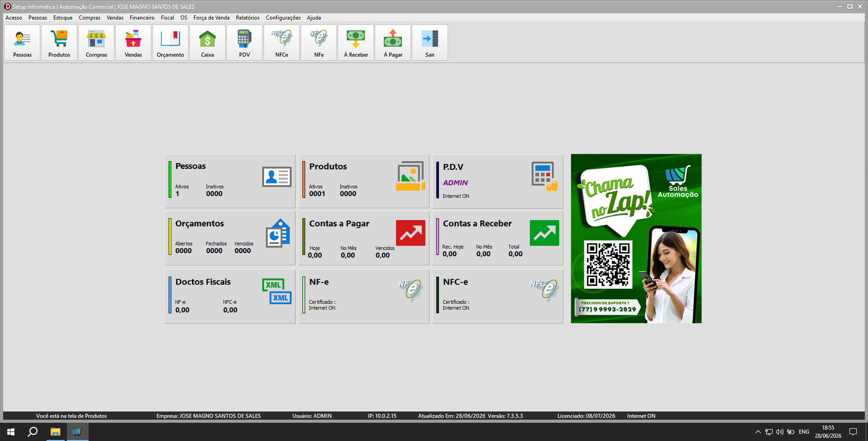Click the Usuário: ADMIN status bar entry
Screen dimensions: 868x441
(x=312, y=416)
